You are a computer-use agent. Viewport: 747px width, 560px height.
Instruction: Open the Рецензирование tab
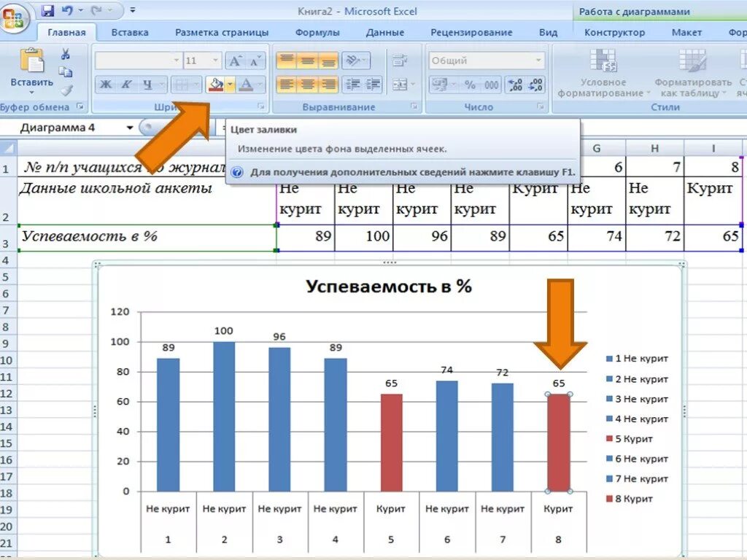coord(471,32)
